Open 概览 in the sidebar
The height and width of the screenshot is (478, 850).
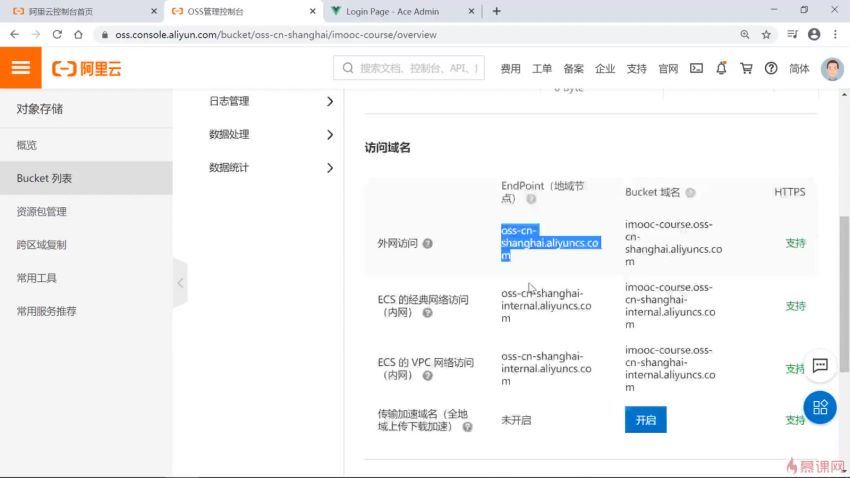point(86,145)
